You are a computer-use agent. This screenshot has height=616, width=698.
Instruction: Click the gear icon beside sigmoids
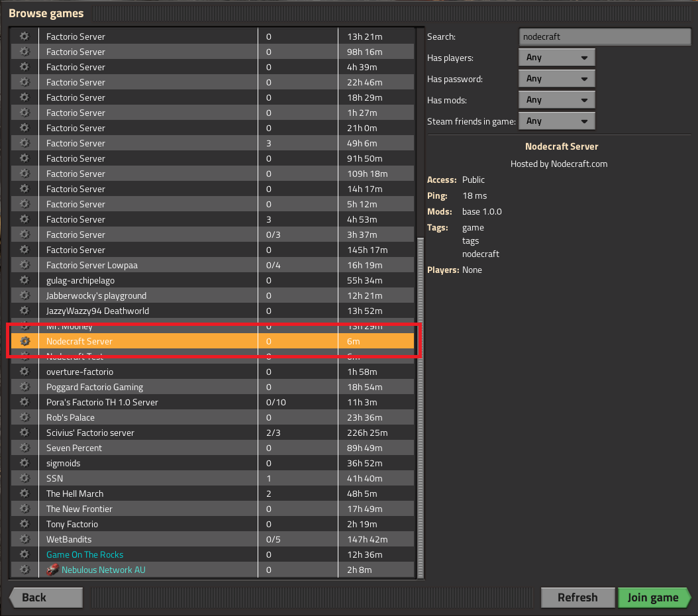pos(25,463)
